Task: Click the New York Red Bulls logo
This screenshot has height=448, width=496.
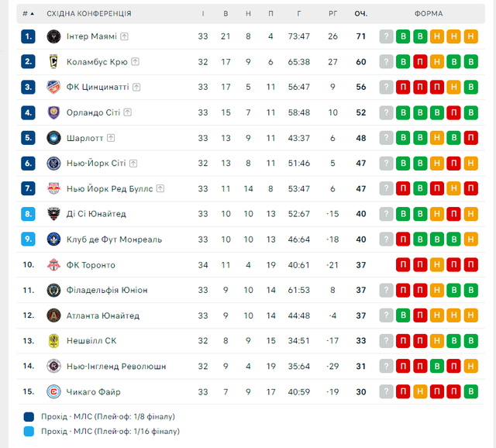Action: click(x=53, y=188)
